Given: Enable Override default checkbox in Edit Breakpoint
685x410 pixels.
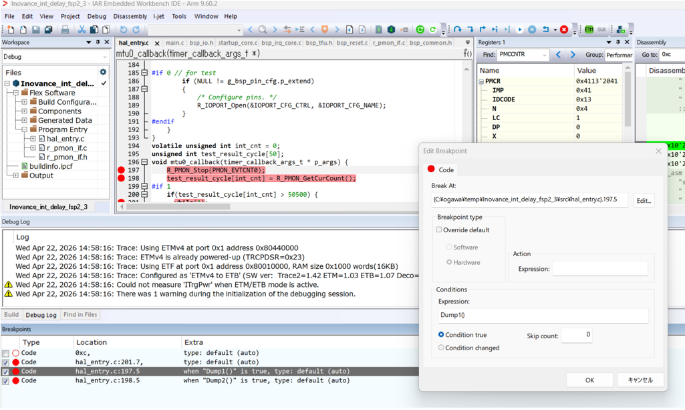Looking at the screenshot, I should [439, 230].
